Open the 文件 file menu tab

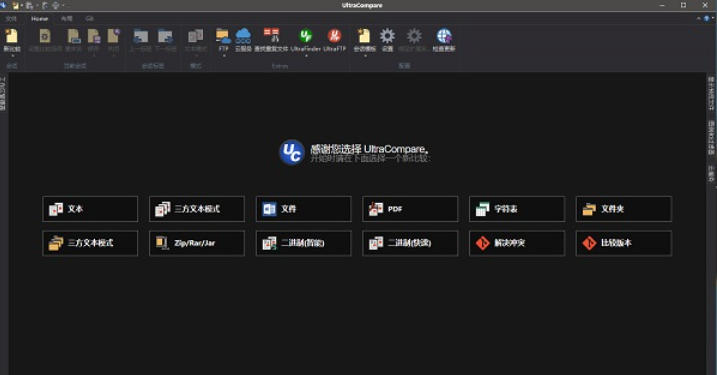[11, 18]
